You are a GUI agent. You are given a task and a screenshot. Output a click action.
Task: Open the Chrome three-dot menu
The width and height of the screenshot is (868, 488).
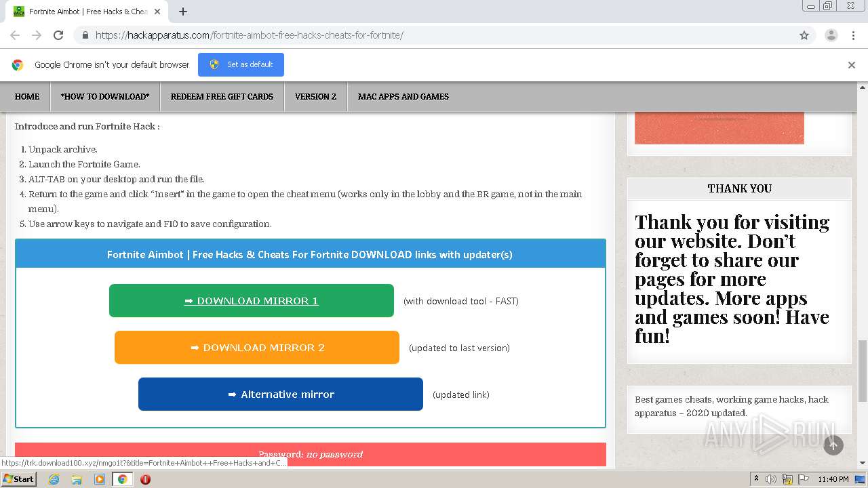(853, 35)
